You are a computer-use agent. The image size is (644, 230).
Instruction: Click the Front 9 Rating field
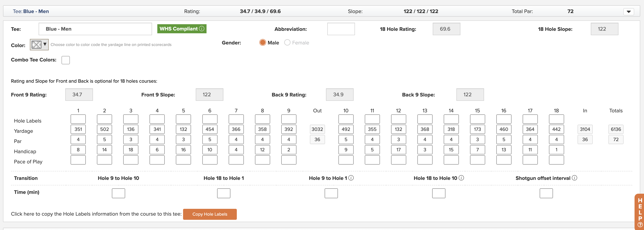pos(79,95)
